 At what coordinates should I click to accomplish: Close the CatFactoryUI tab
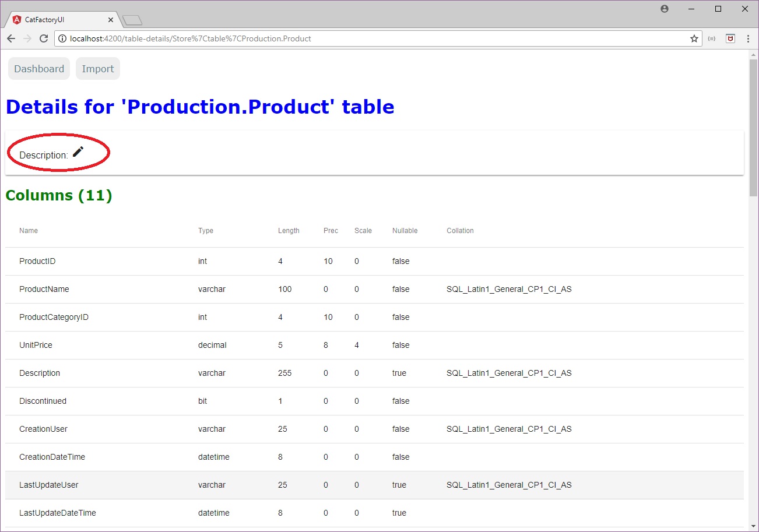(111, 20)
